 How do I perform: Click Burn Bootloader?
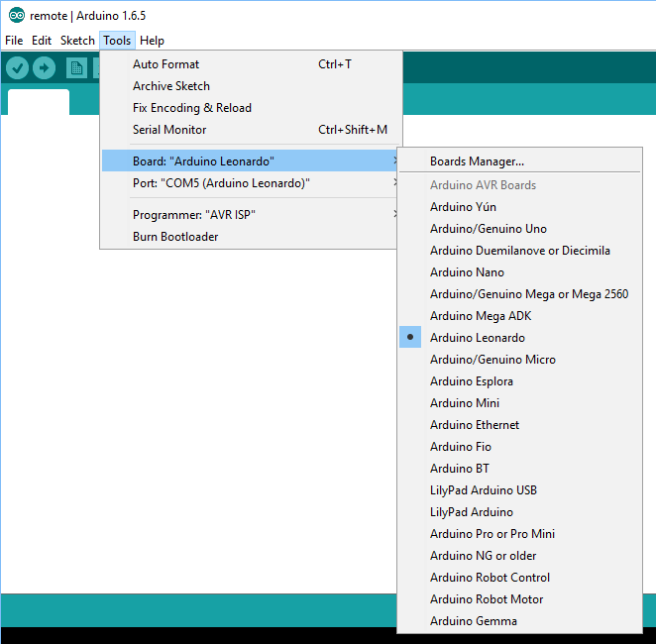[x=175, y=237]
